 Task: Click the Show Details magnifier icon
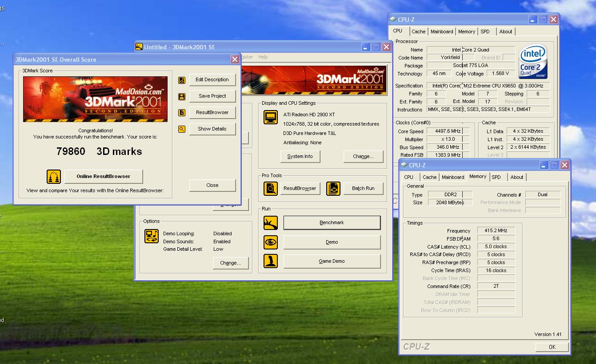click(x=182, y=129)
